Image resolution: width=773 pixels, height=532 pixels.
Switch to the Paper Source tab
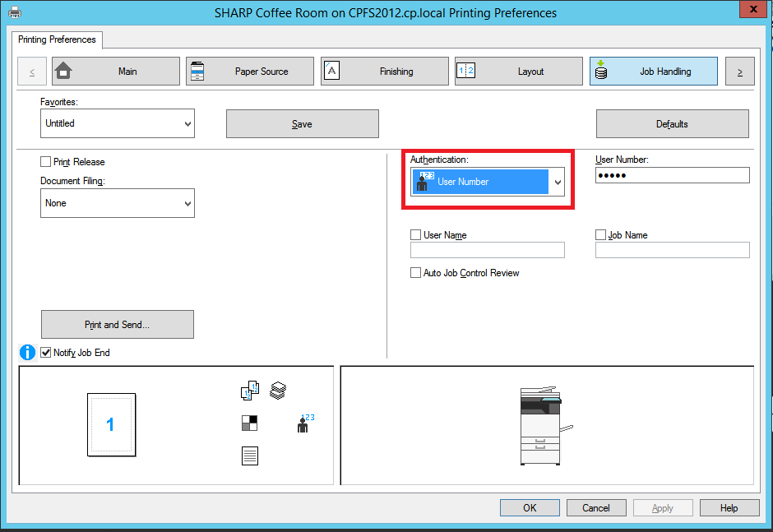coord(250,72)
